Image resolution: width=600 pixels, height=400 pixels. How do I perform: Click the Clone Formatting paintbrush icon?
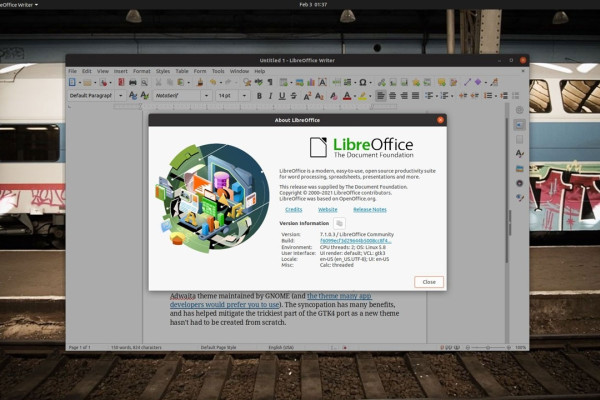click(x=200, y=82)
